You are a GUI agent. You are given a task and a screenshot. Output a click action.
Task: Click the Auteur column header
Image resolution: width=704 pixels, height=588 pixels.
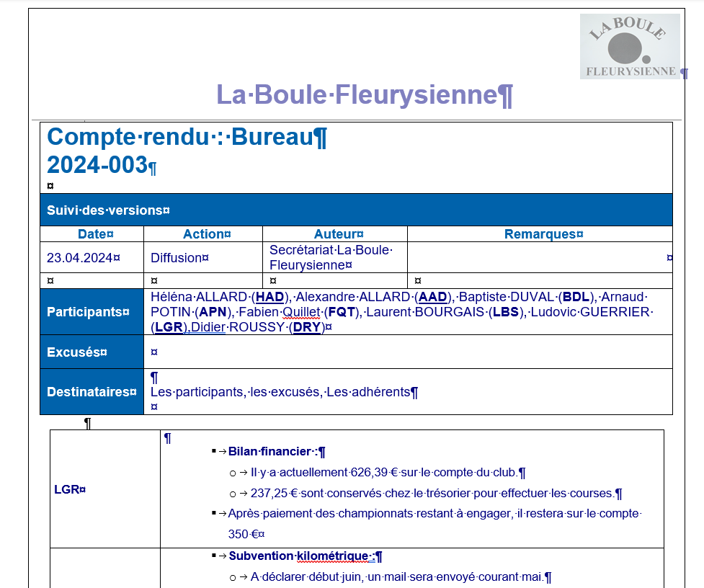tap(335, 234)
